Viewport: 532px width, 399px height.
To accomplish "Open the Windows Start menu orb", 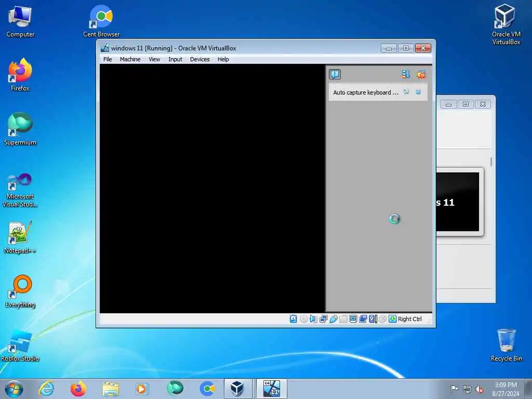I will [14, 389].
